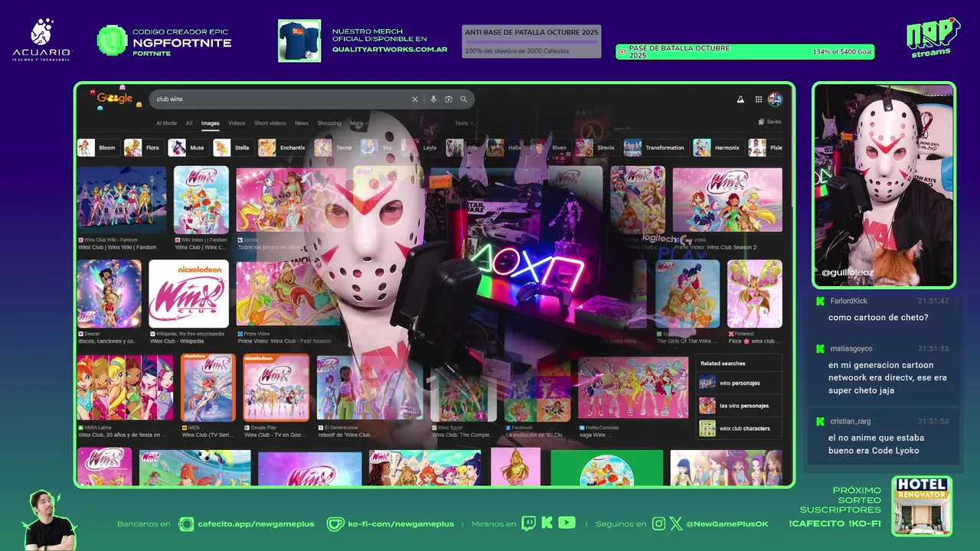The width and height of the screenshot is (980, 551).
Task: Switch to the Videos tab
Action: point(237,123)
